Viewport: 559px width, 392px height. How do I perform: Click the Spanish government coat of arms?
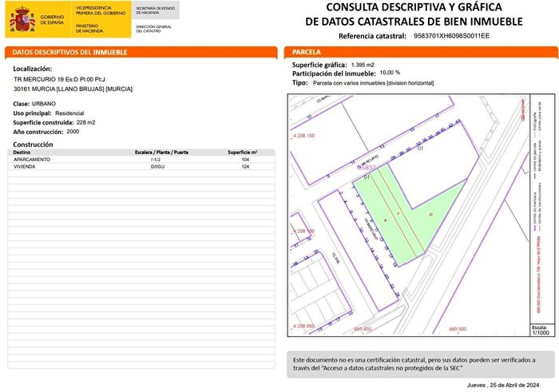click(22, 19)
